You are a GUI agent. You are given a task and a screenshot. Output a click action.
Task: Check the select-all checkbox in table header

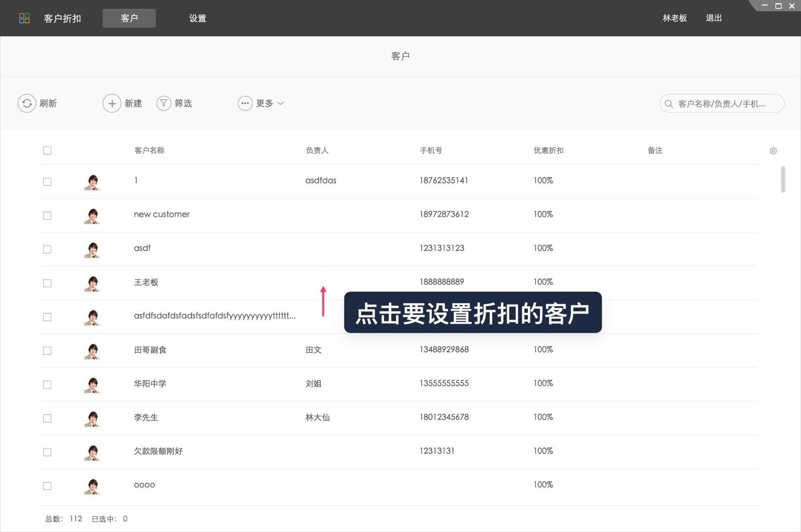click(x=47, y=151)
